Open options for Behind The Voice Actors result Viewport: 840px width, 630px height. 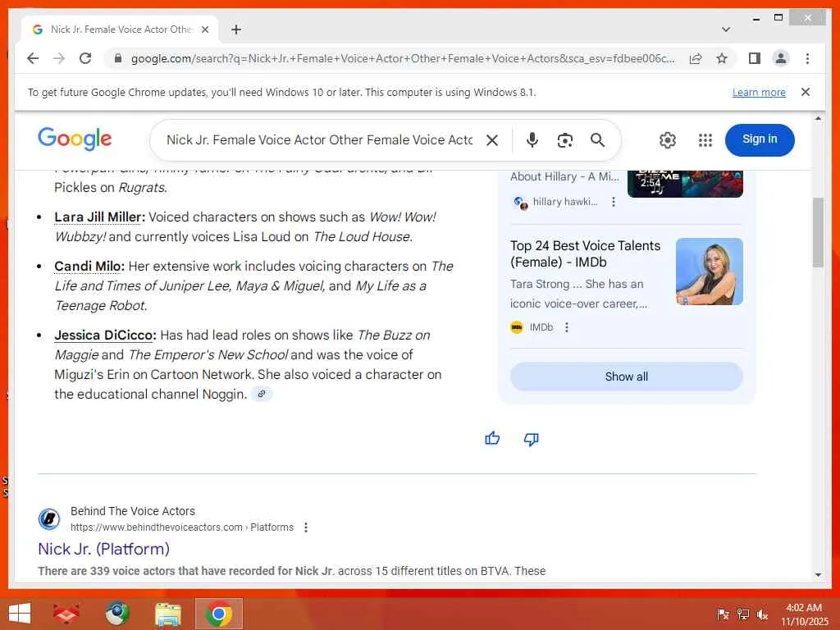(306, 527)
